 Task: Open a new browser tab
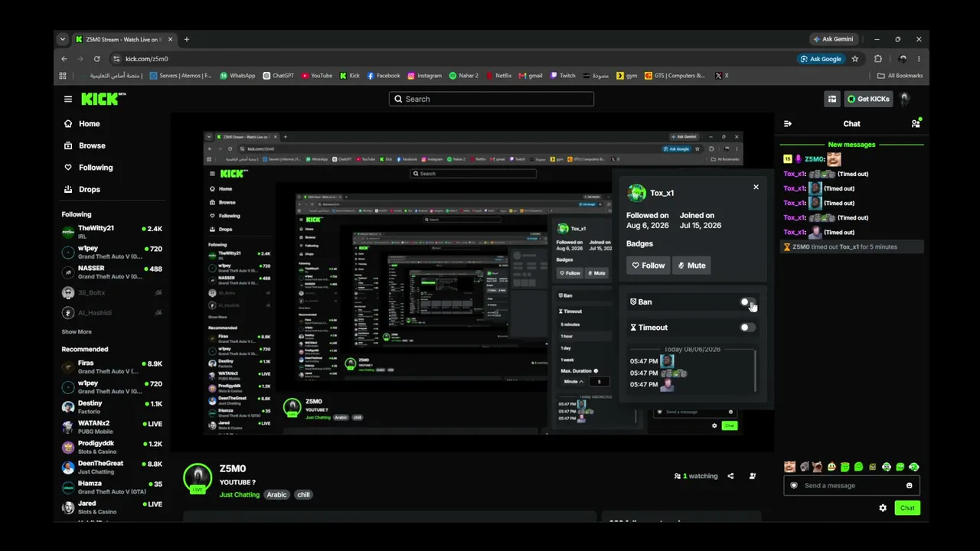[x=186, y=39]
